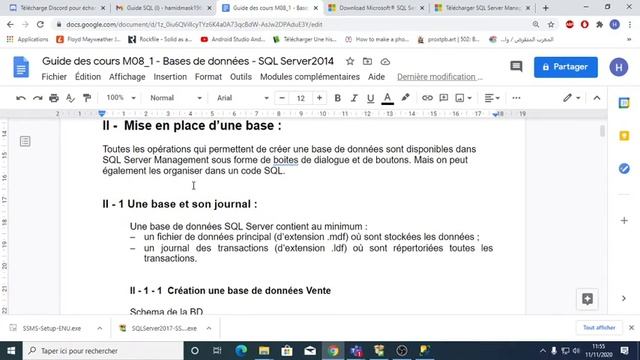Open the Windows Start menu
Image resolution: width=640 pixels, height=360 pixels.
click(11, 351)
